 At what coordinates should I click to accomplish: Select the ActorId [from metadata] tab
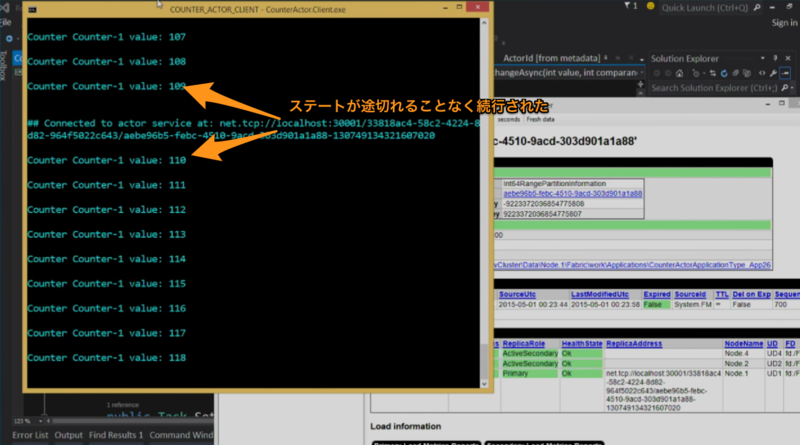click(x=551, y=58)
